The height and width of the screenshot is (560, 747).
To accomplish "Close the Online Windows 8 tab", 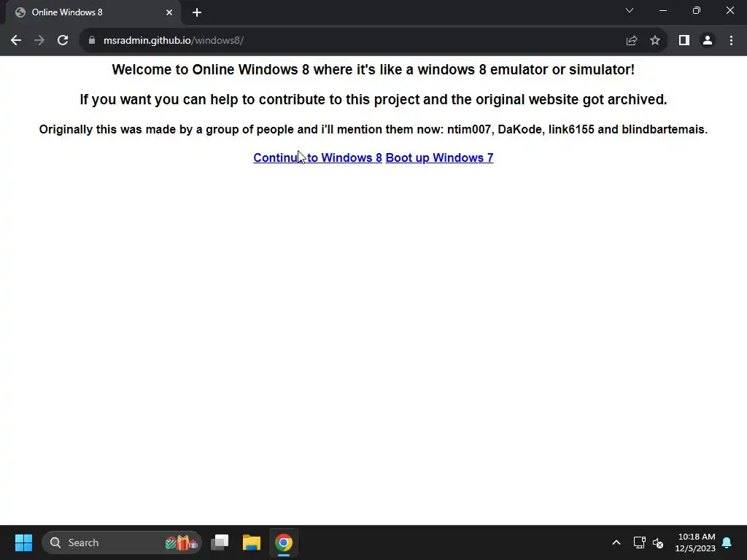I will [x=169, y=12].
